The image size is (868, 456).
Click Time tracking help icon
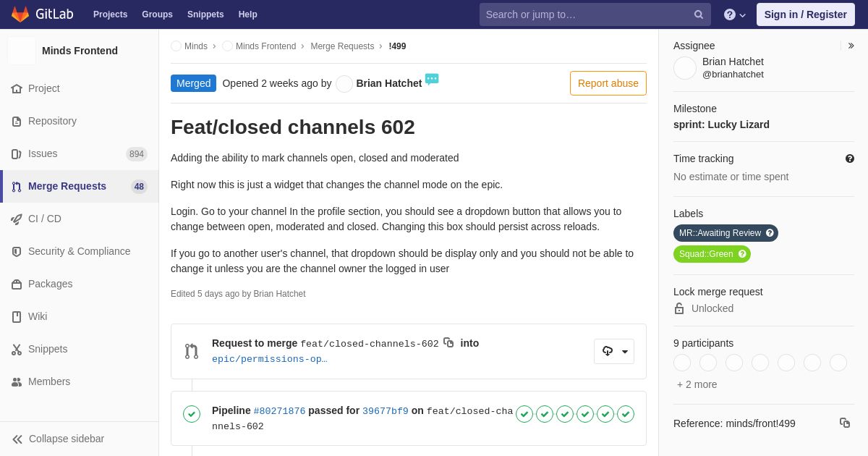(850, 159)
